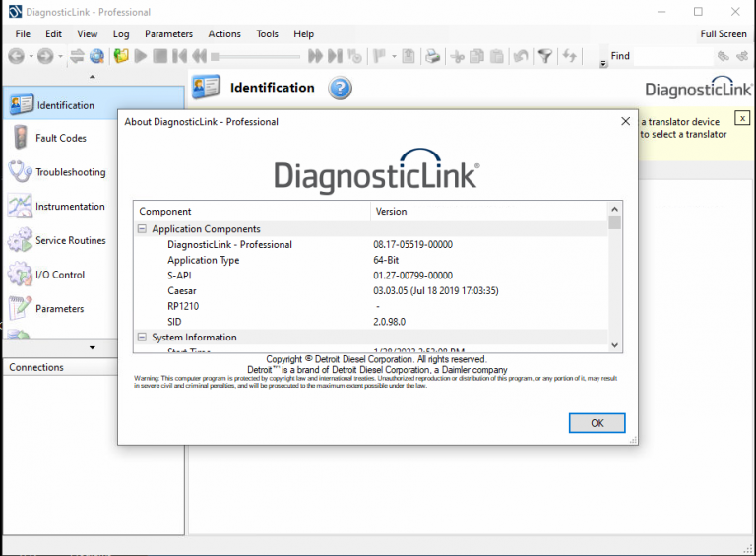Click the upload log toolbar icon
The width and height of the screenshot is (756, 556).
pos(409,56)
